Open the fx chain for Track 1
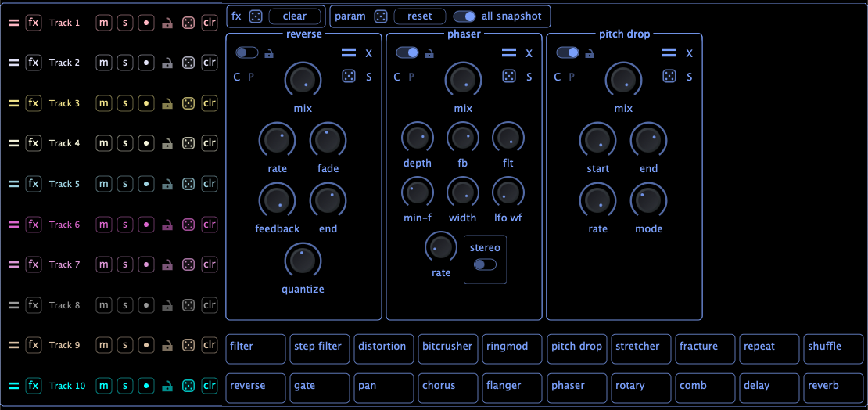The height and width of the screenshot is (410, 868). tap(34, 23)
